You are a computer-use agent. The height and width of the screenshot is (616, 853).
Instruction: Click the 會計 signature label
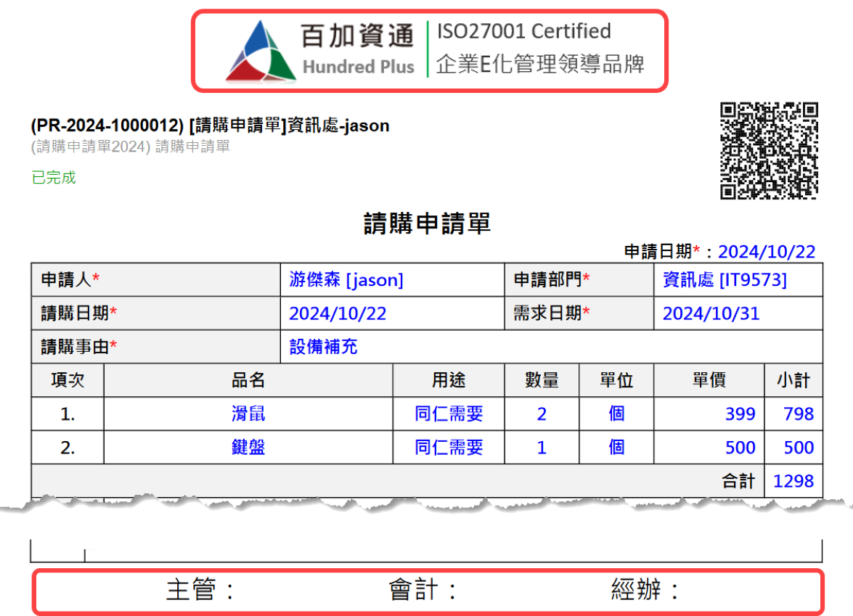[423, 590]
